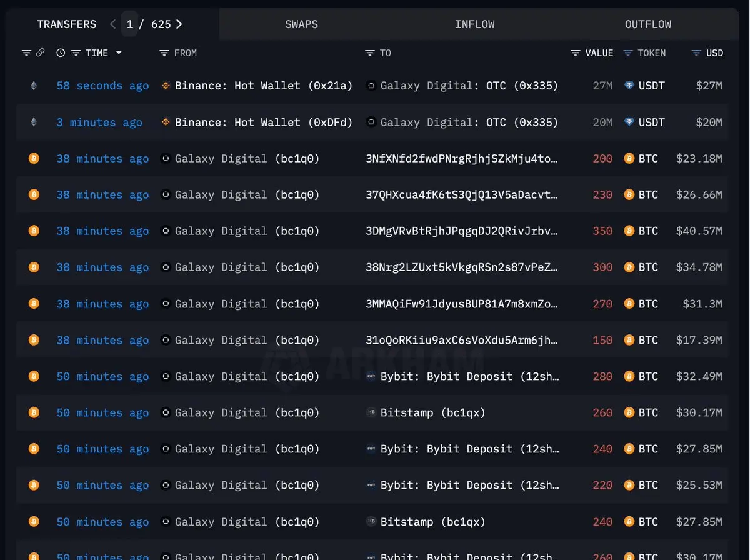Open the leftmost filter icon in the header

26,53
